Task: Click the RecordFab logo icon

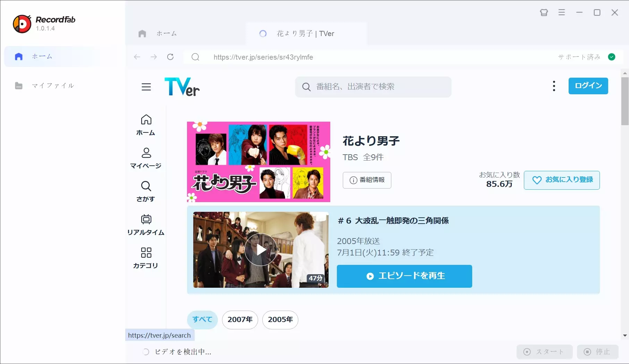Action: [22, 24]
